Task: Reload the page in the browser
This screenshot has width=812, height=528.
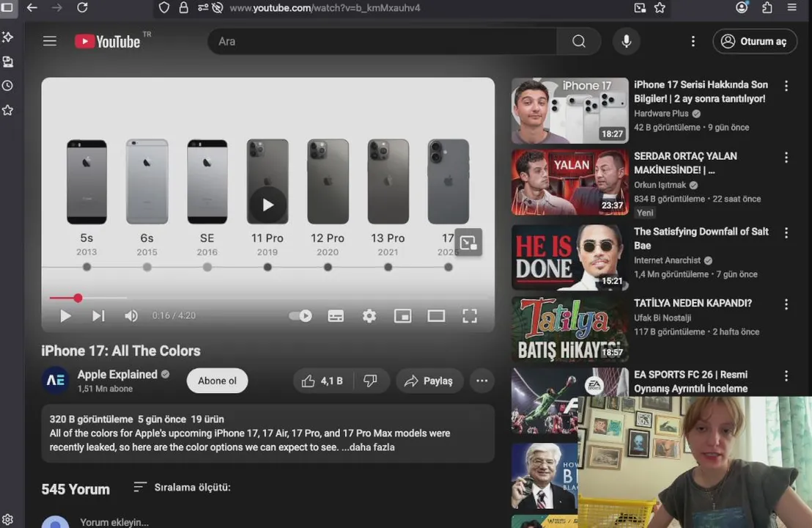Action: [x=82, y=8]
